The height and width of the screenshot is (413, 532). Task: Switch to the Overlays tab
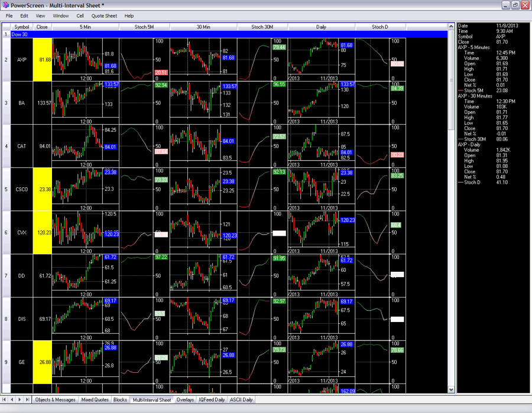185,399
